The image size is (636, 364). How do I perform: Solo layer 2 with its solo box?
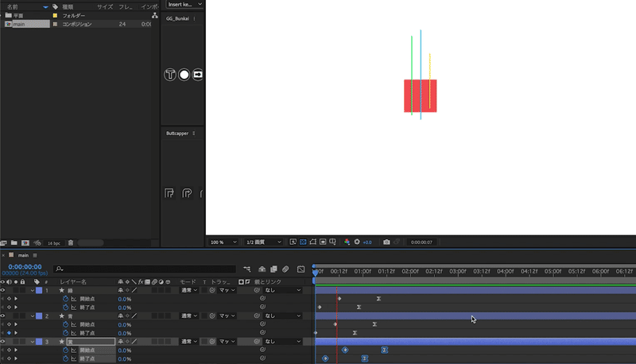click(x=16, y=316)
